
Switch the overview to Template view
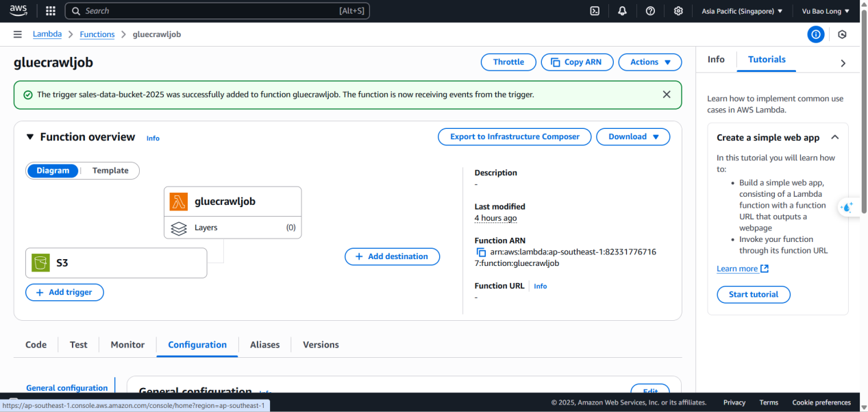(x=110, y=171)
